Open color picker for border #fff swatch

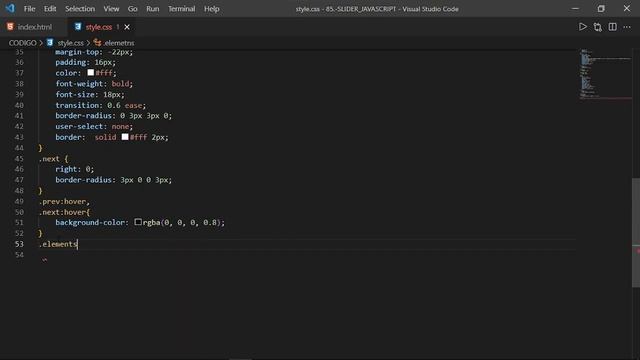[x=125, y=137]
